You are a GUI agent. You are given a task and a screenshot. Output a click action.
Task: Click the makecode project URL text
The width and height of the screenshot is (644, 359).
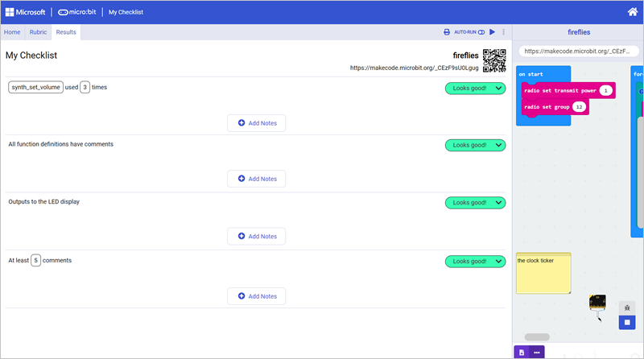tap(414, 68)
